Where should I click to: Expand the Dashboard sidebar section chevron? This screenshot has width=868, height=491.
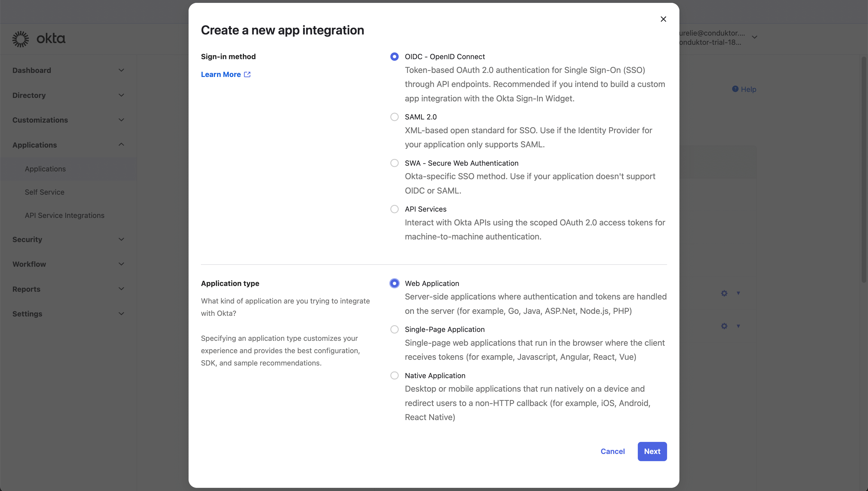tap(121, 70)
